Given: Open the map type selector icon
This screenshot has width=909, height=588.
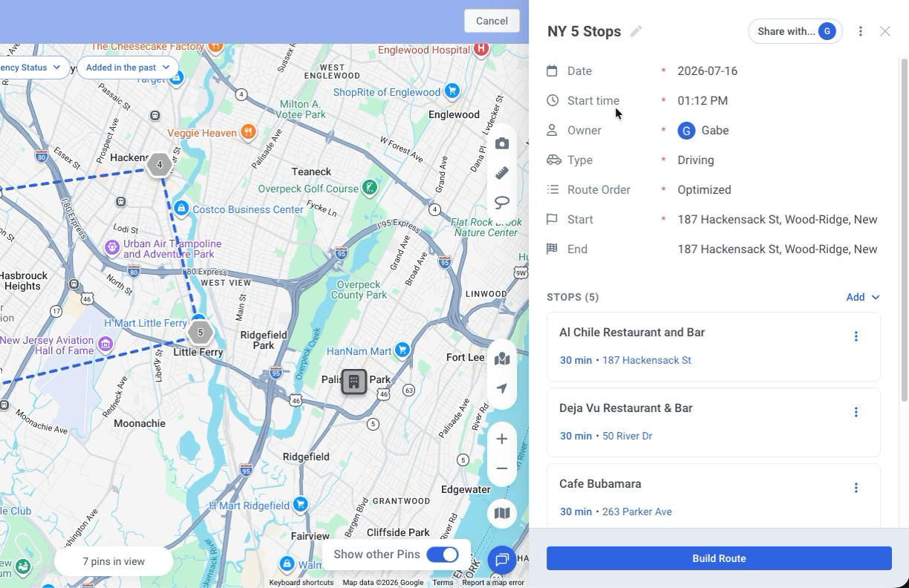Looking at the screenshot, I should coord(502,513).
